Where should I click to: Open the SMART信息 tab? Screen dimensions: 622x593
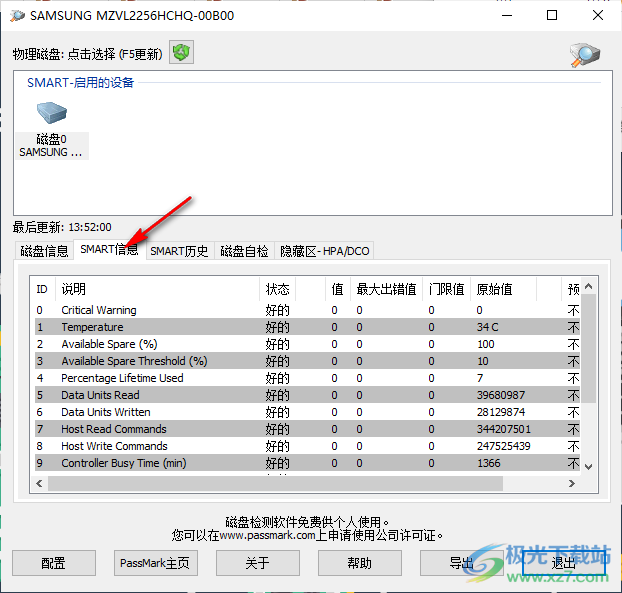click(109, 249)
